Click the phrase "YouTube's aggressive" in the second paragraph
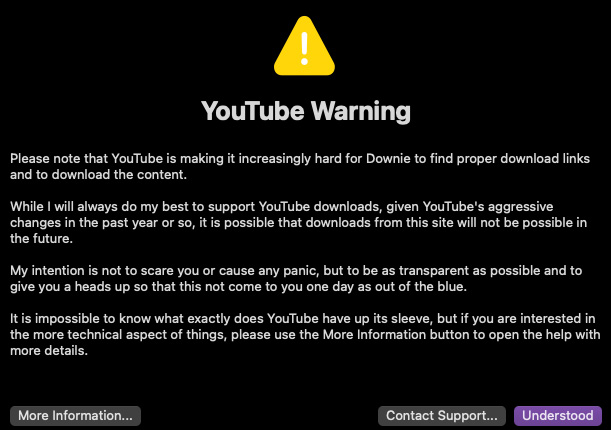611x430 pixels. click(488, 206)
